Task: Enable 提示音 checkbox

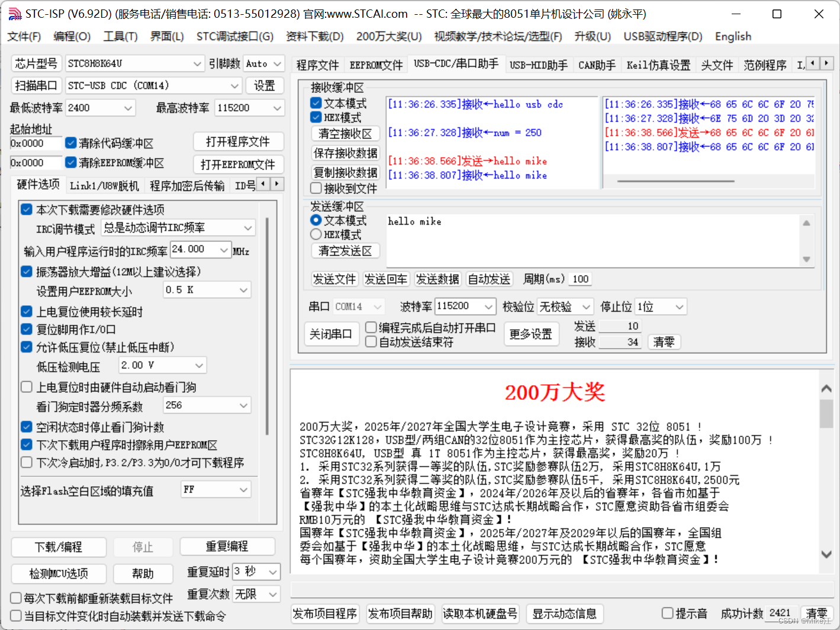Action: 668,613
